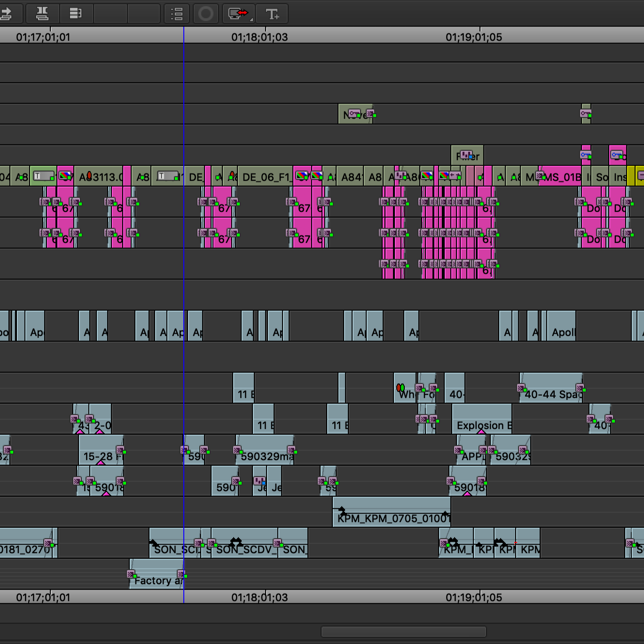
Task: Click the circular Record button
Action: 205,14
